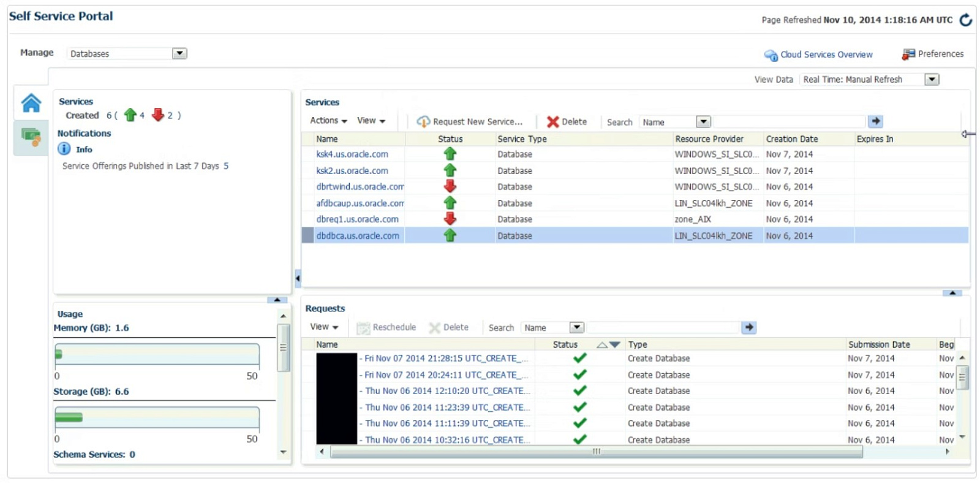Viewport: 980px width, 483px height.
Task: Open dbreq1.us.oracle.com service link
Action: pyautogui.click(x=357, y=219)
